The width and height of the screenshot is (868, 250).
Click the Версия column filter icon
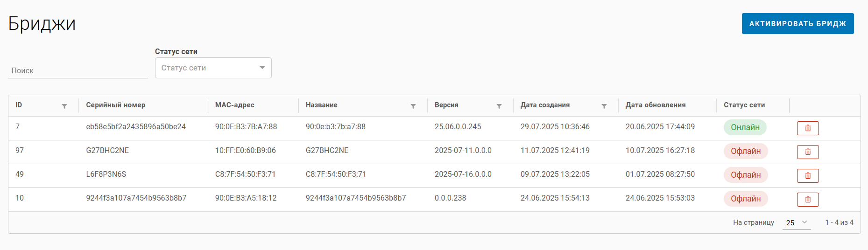click(499, 106)
